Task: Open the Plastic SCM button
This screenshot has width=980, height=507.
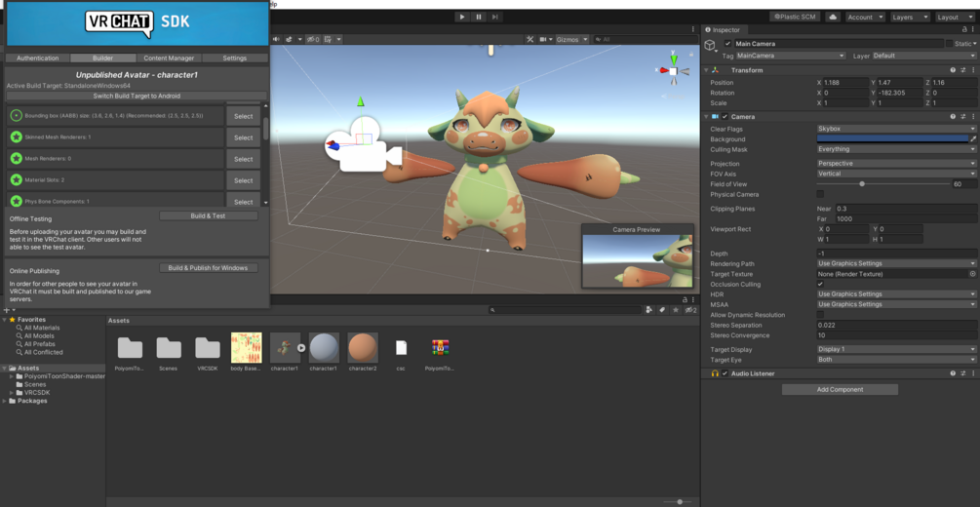Action: pyautogui.click(x=794, y=17)
